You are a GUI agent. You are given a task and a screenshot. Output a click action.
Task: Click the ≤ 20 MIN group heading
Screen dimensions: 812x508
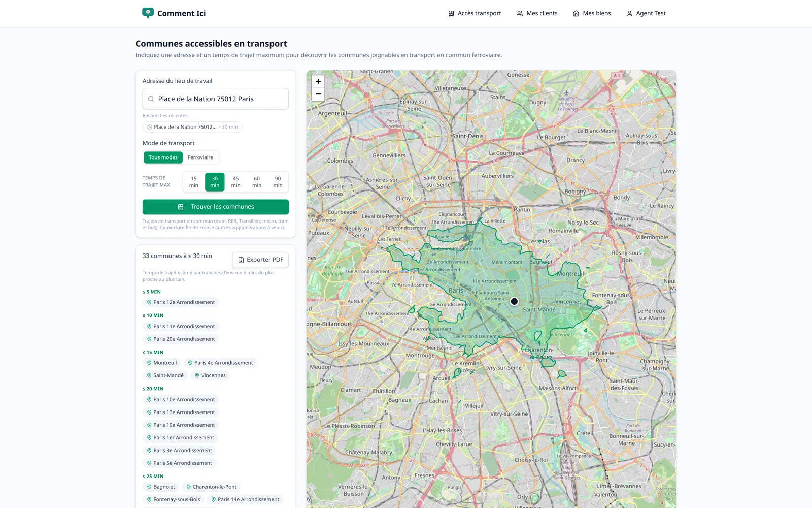click(x=153, y=389)
